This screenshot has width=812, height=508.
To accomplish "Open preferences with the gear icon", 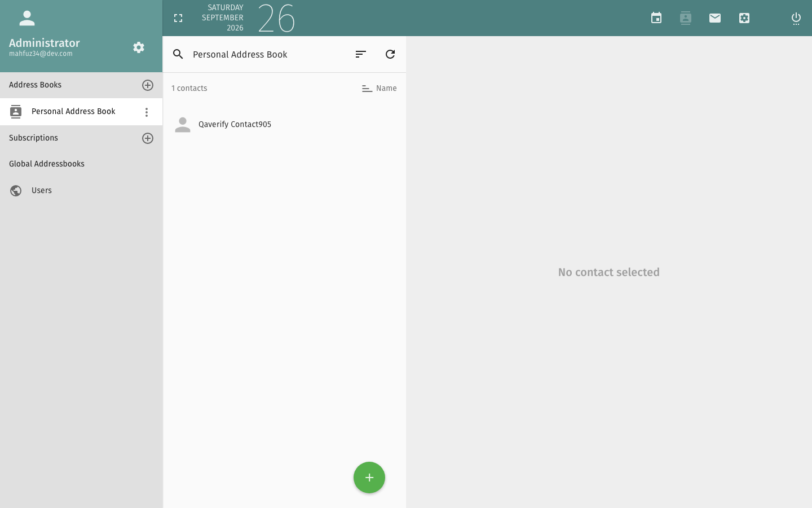I will click(x=139, y=47).
